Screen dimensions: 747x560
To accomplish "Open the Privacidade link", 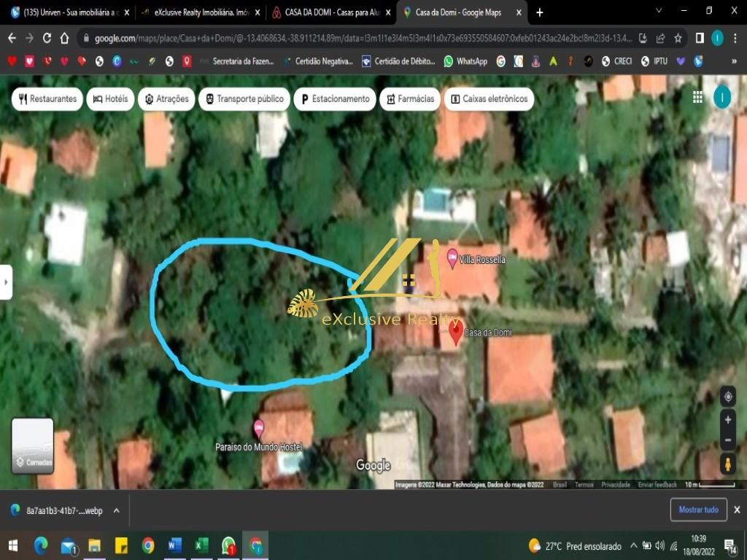I will [616, 485].
